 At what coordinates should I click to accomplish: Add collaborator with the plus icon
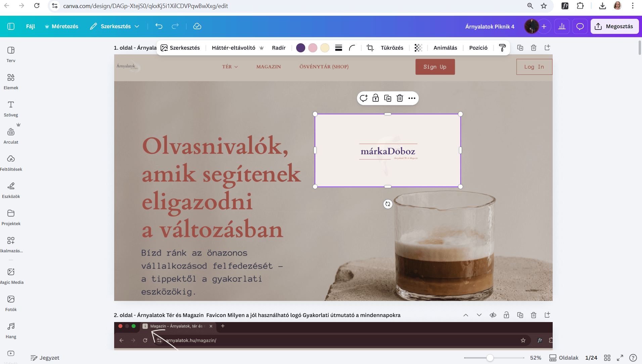pos(544,27)
